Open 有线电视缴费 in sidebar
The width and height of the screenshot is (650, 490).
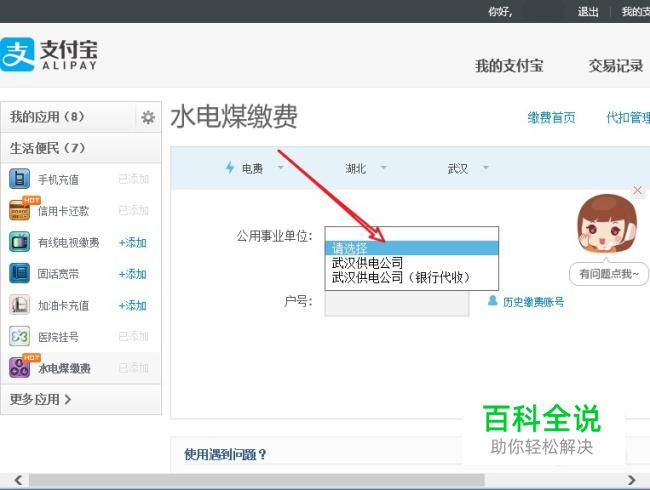coord(68,243)
